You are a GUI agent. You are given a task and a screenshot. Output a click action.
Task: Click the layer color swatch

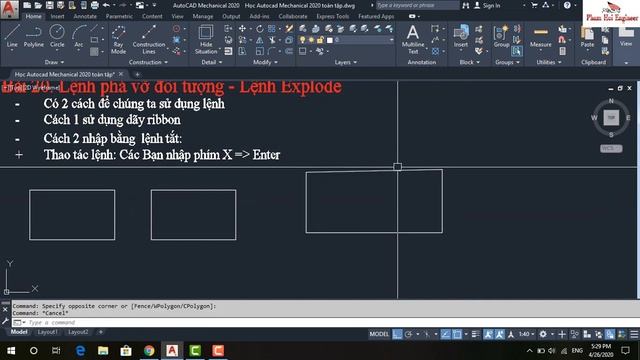(x=330, y=40)
